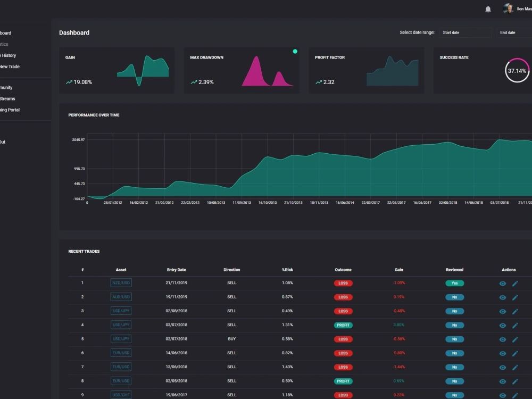This screenshot has width=532, height=399.
Task: Click the Asset column header
Action: [x=121, y=270]
